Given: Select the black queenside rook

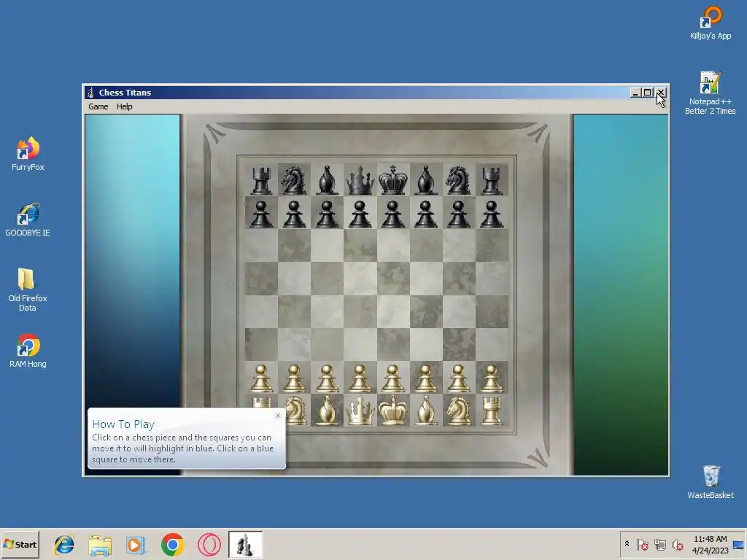Looking at the screenshot, I should [261, 180].
